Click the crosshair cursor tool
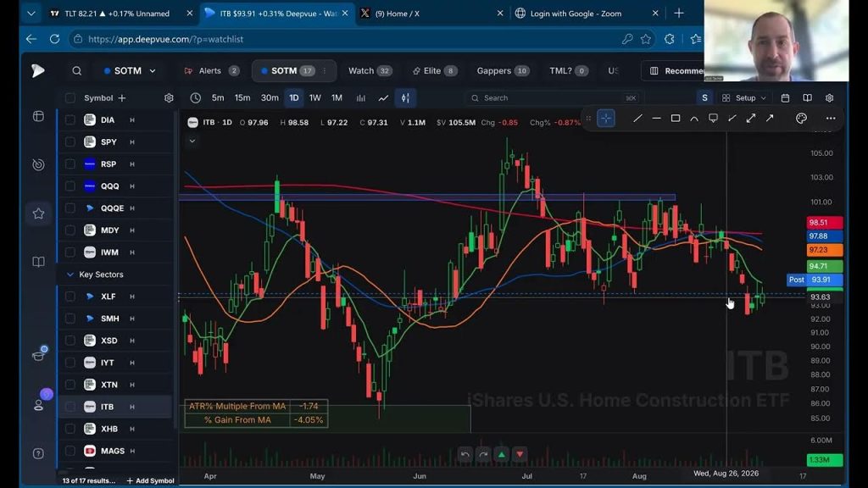 [x=606, y=119]
